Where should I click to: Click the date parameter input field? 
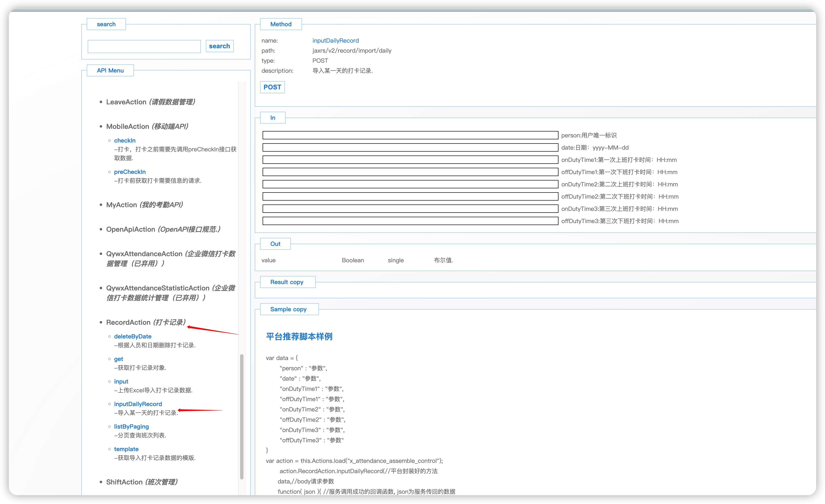click(x=410, y=148)
